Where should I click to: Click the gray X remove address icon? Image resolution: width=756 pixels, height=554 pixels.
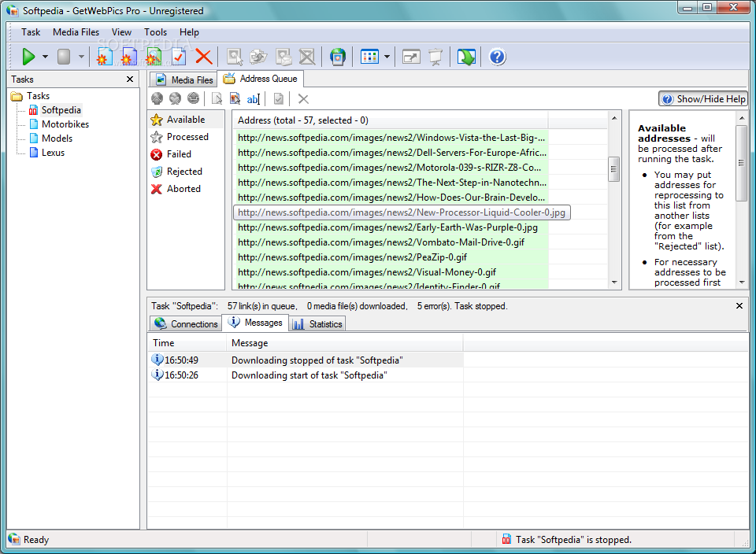(x=303, y=98)
